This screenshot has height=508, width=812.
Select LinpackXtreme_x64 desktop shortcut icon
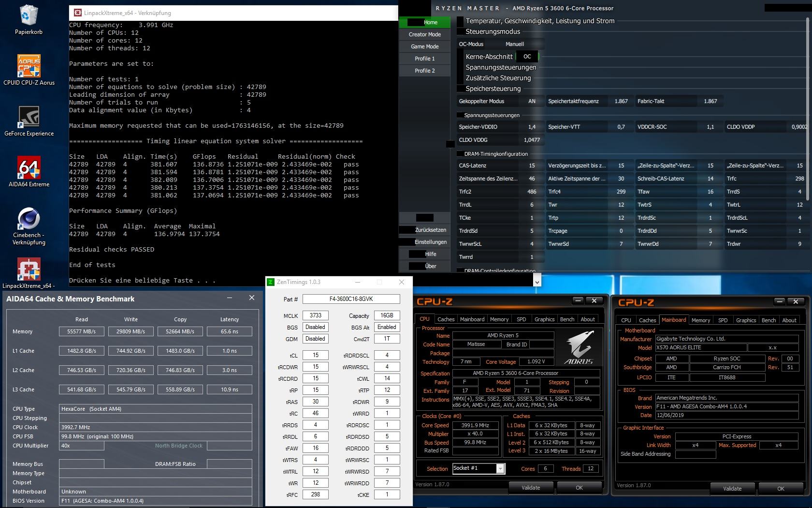coord(29,274)
